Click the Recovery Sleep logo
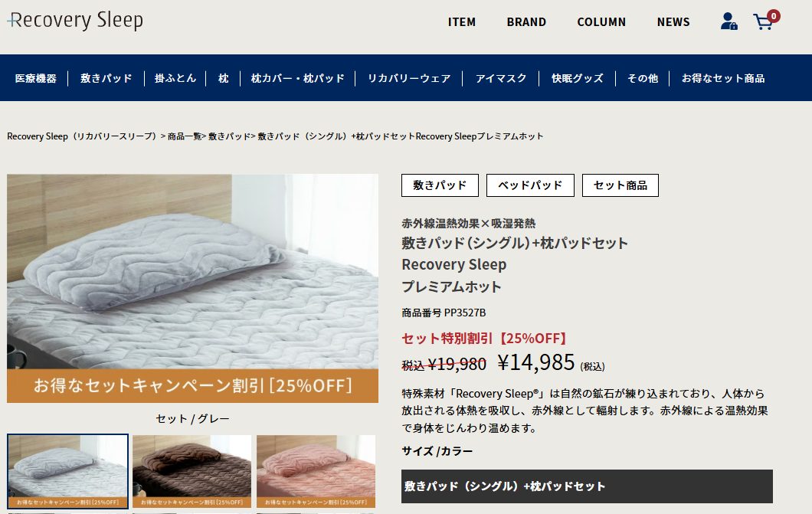The image size is (812, 514). pos(75,20)
